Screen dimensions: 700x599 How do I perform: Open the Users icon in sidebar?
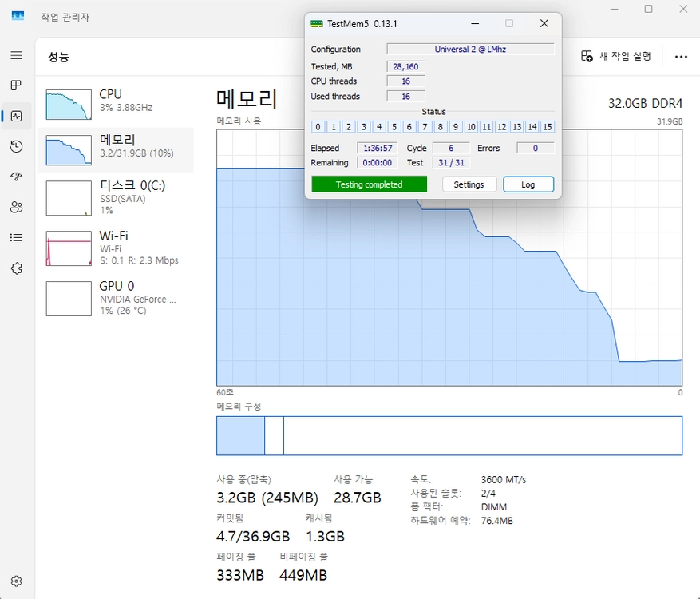[17, 208]
